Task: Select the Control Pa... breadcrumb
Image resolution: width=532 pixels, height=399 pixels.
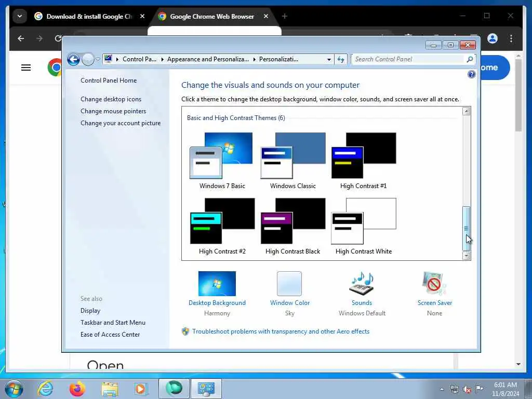Action: (139, 59)
